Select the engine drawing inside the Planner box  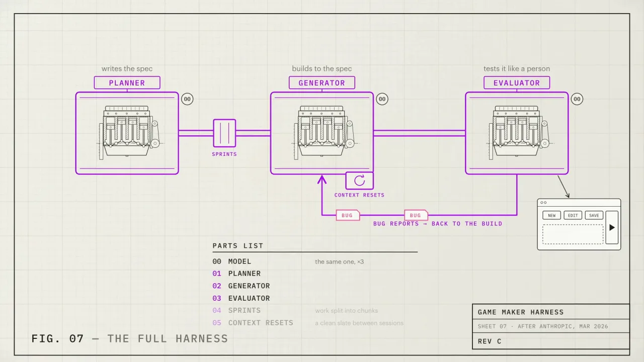128,133
